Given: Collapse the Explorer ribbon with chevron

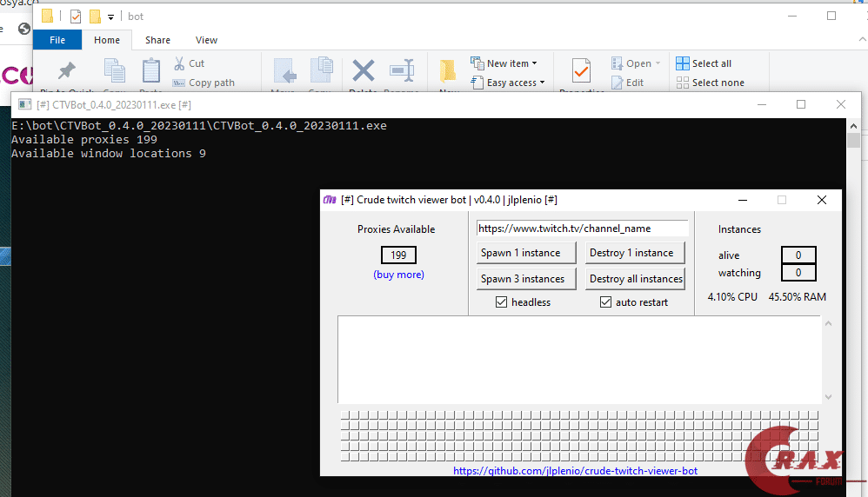Looking at the screenshot, I should click(862, 39).
